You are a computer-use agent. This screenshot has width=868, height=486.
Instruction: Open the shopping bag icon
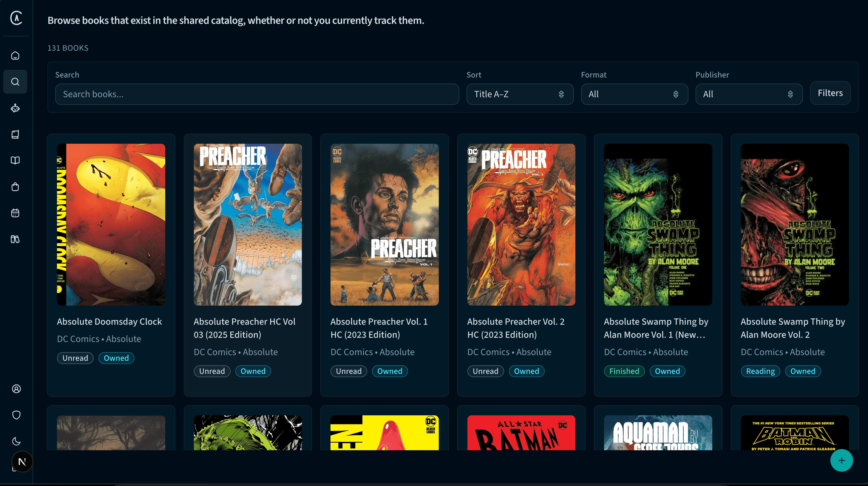click(x=15, y=187)
